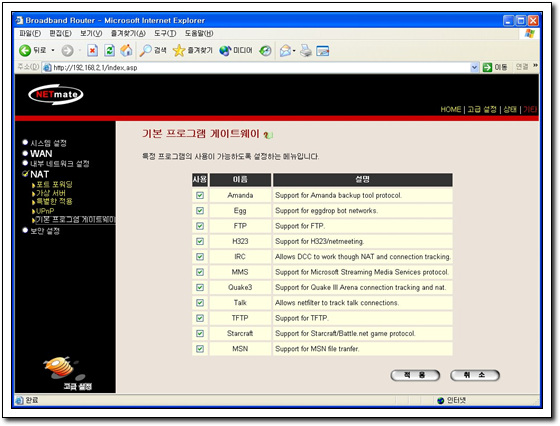
Task: Open the Favorites (즐겨찾기) star button
Action: tap(192, 50)
